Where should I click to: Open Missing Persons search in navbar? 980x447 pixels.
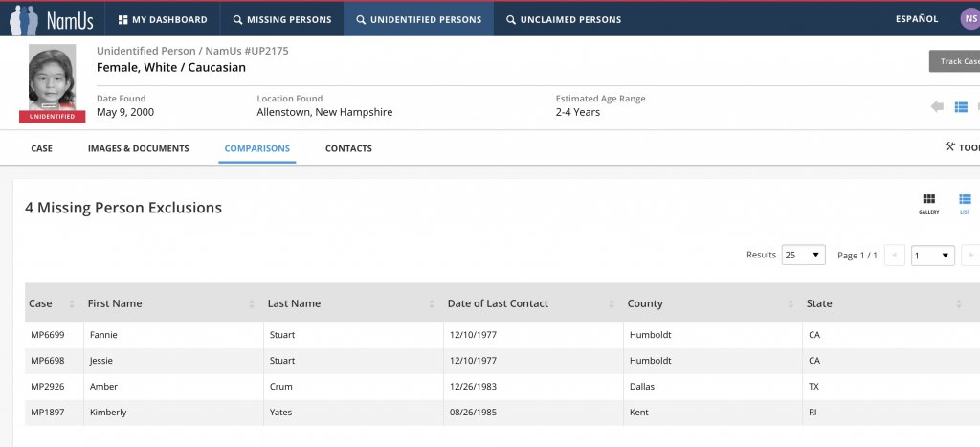pyautogui.click(x=282, y=19)
